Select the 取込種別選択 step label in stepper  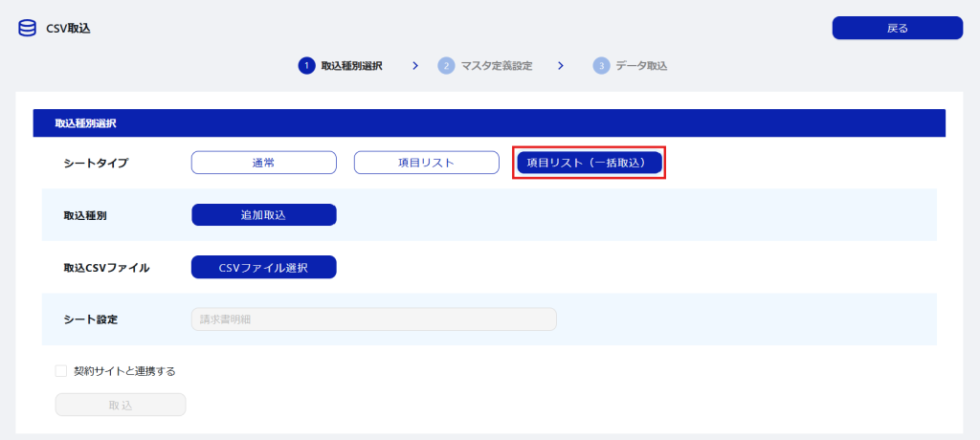[x=351, y=66]
